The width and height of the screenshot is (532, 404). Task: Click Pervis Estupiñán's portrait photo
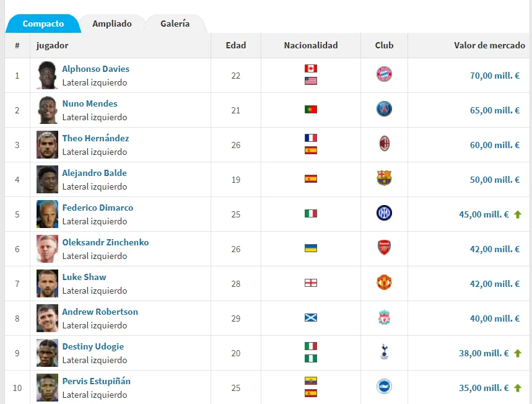click(46, 386)
